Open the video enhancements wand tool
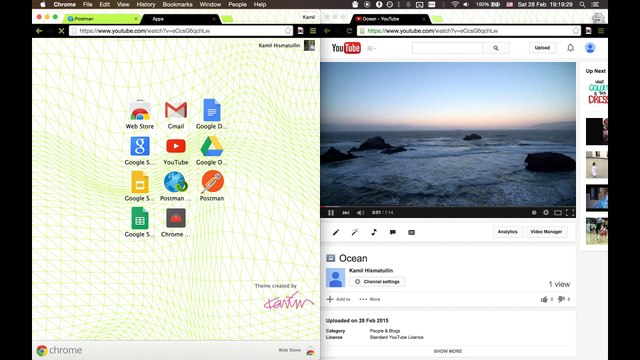The width and height of the screenshot is (640, 360). (355, 232)
